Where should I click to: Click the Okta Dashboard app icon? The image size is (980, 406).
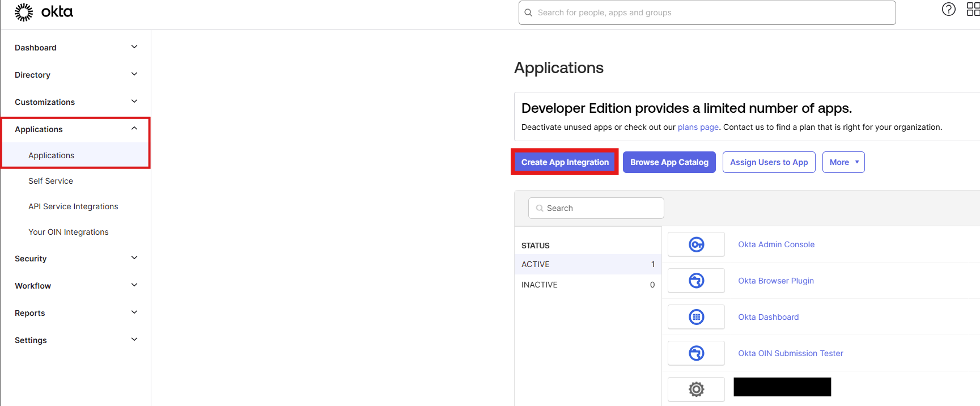(x=696, y=317)
